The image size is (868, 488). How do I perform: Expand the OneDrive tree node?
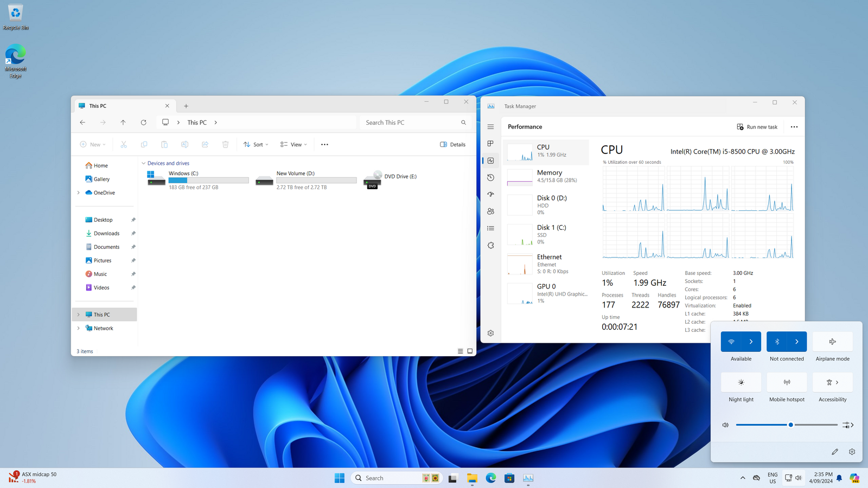(79, 192)
